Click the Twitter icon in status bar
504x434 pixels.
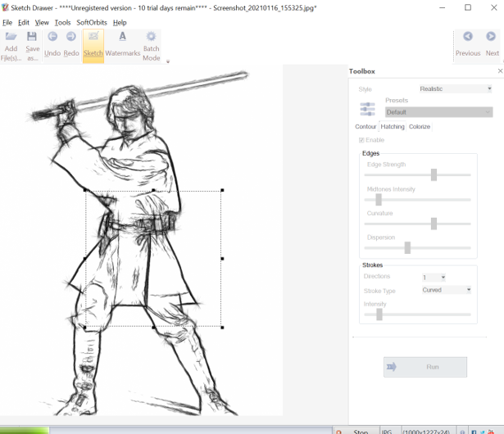(x=483, y=432)
